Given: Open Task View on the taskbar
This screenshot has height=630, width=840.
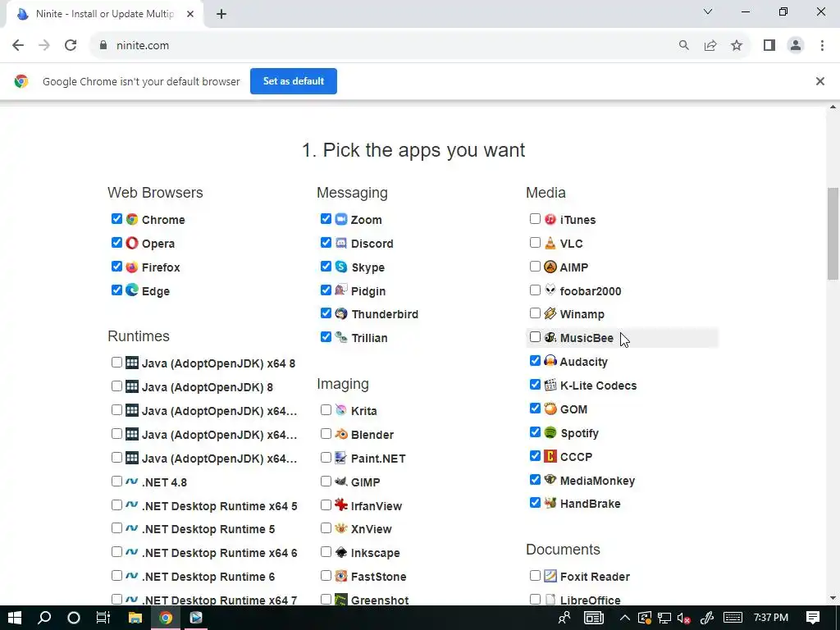Looking at the screenshot, I should (103, 618).
